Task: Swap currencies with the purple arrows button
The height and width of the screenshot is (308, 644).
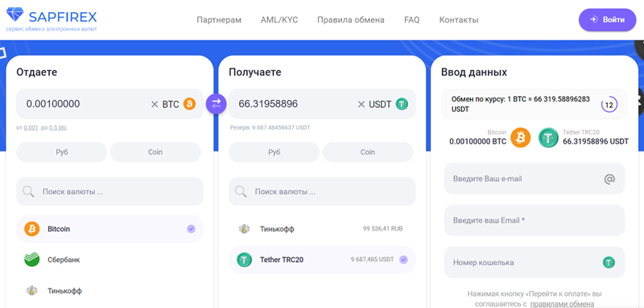Action: click(x=216, y=103)
